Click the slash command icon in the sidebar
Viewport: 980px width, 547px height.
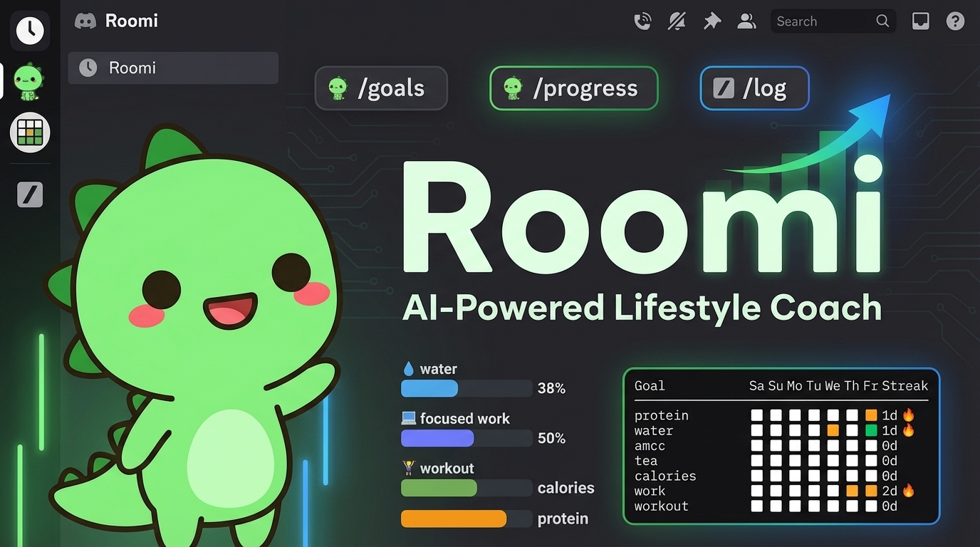[29, 194]
